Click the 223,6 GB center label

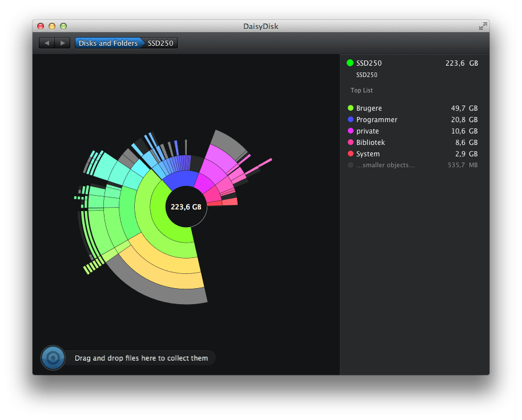point(186,207)
